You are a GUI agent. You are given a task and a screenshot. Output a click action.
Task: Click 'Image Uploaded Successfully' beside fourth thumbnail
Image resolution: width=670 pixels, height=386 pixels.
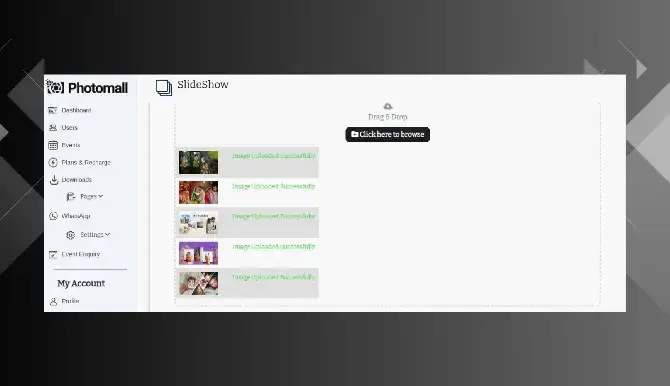[273, 247]
